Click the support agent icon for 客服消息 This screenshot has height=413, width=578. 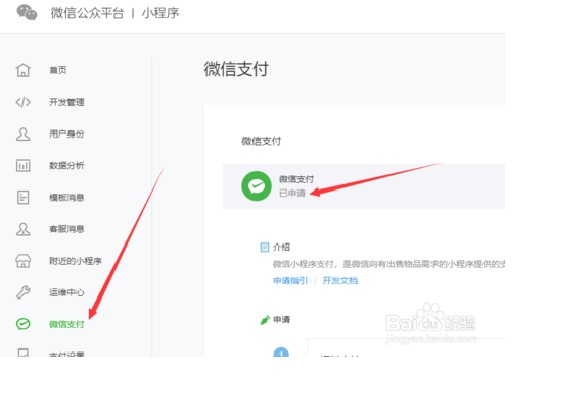23,229
